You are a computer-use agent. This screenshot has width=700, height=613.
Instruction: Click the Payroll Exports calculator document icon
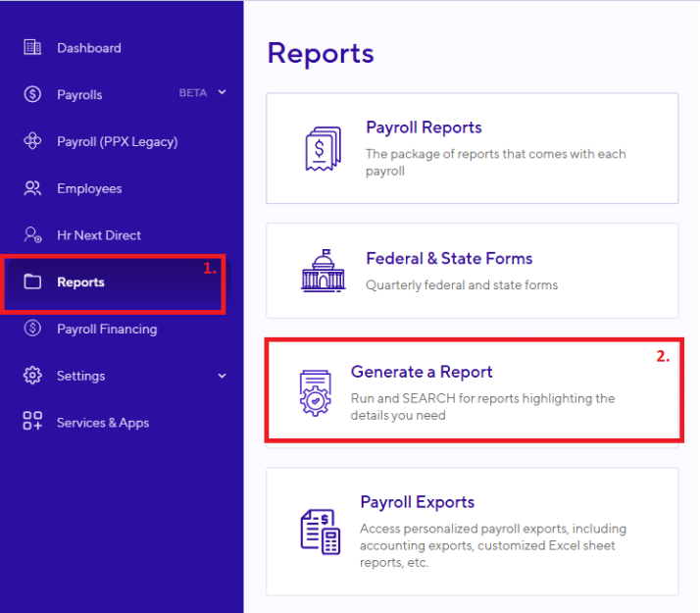click(320, 532)
